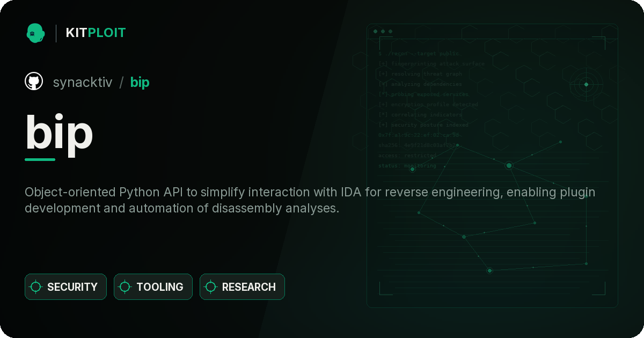The width and height of the screenshot is (644, 338).
Task: Click the KITPLOIT brand name
Action: [x=96, y=33]
